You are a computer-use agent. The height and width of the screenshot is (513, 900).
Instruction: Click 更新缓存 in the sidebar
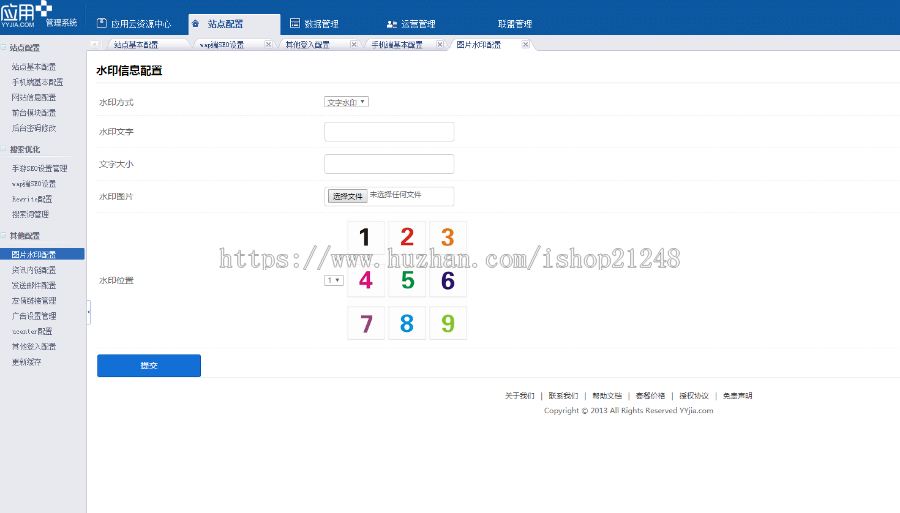pos(26,362)
